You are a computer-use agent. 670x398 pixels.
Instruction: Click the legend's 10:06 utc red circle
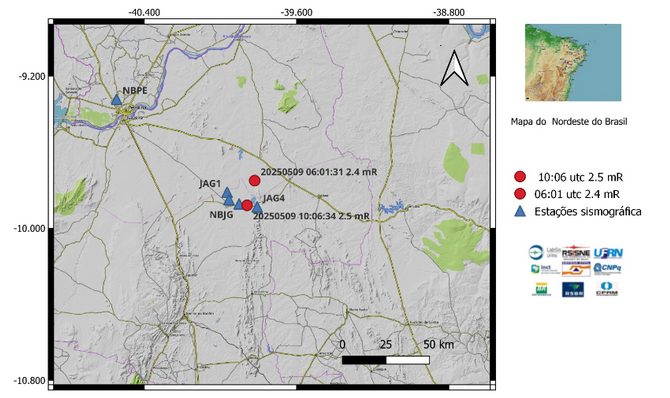(x=520, y=177)
